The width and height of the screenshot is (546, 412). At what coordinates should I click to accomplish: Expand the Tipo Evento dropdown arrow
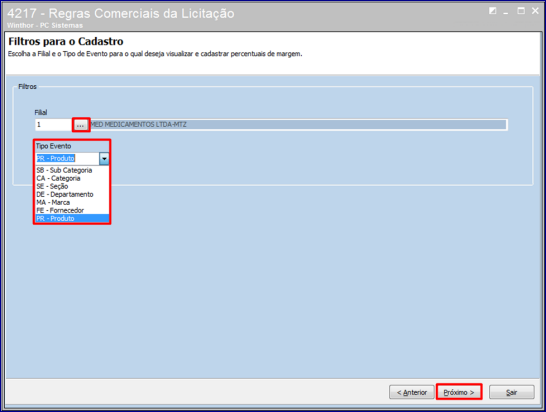[104, 158]
